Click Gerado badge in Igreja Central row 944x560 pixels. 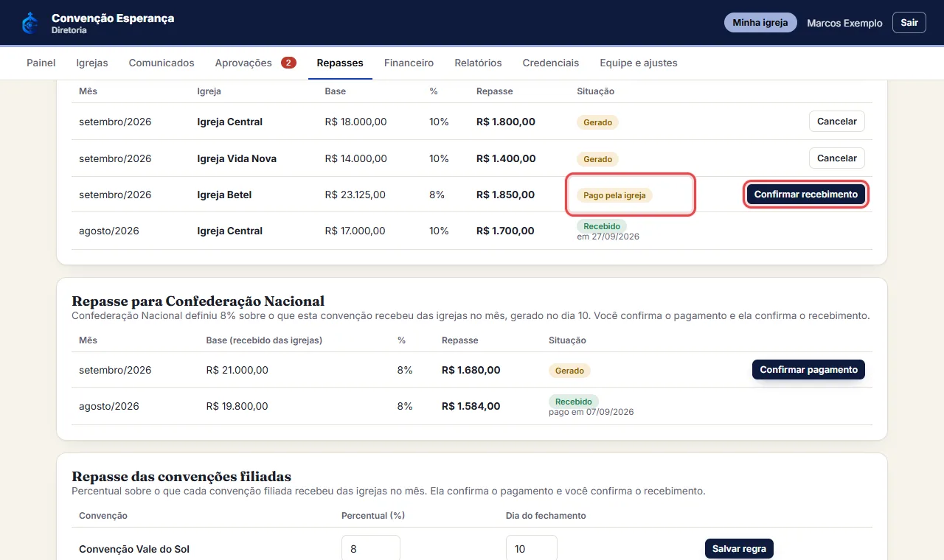pyautogui.click(x=597, y=122)
